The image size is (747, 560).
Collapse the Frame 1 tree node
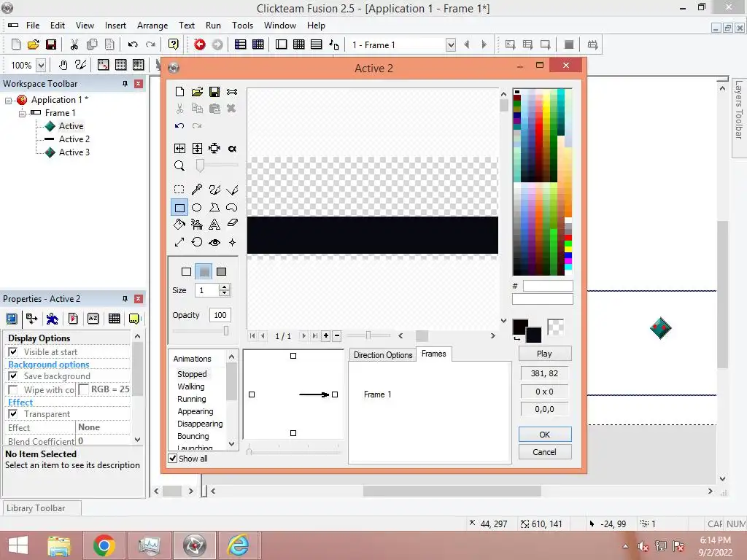pos(22,113)
